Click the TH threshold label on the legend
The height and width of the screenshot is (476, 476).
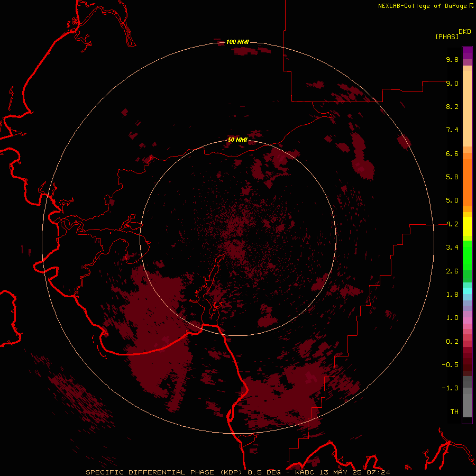pos(454,412)
